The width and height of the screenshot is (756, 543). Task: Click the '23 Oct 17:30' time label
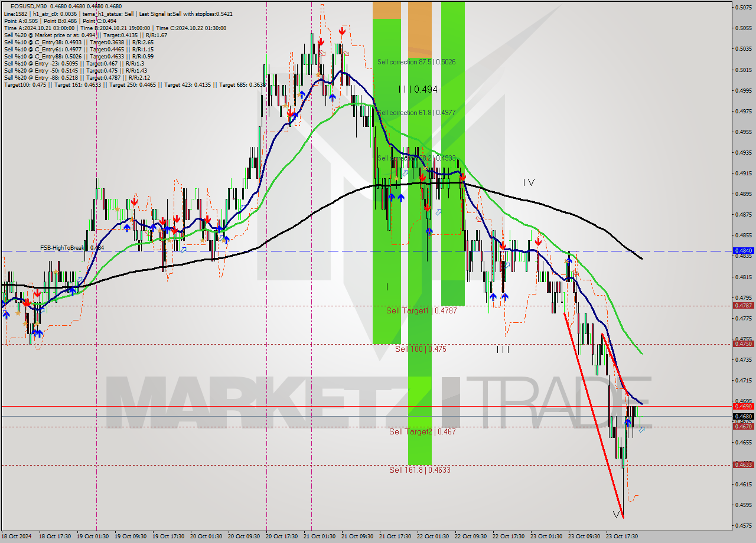pyautogui.click(x=621, y=537)
